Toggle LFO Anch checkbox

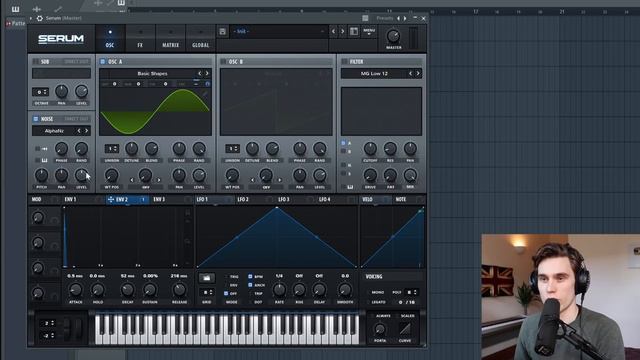click(x=250, y=285)
